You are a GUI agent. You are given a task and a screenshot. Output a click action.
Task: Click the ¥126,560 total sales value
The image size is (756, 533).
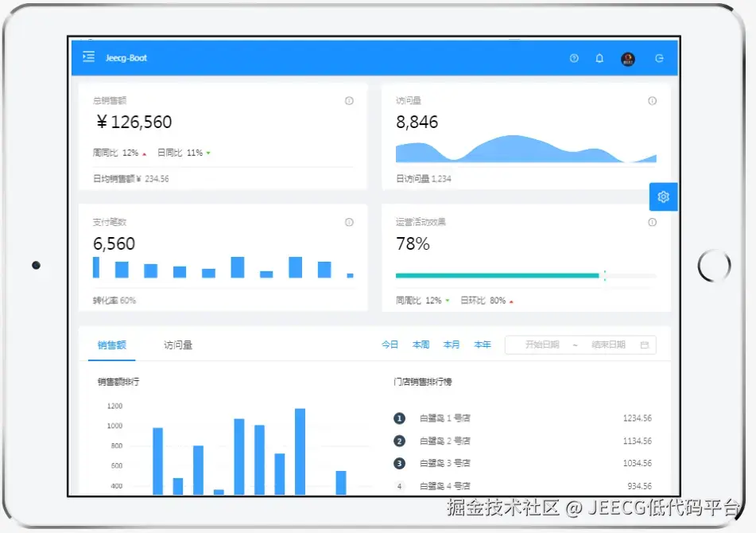coord(134,122)
